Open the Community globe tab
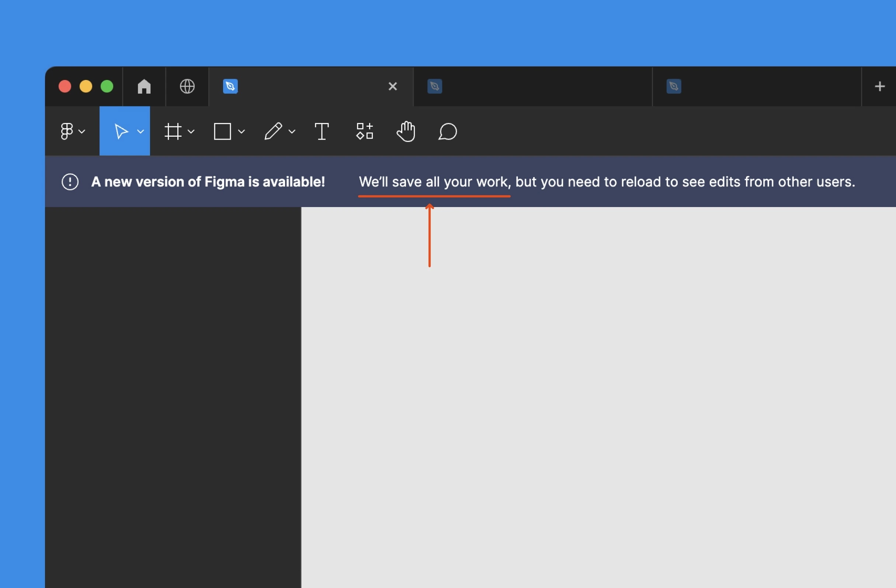The width and height of the screenshot is (896, 588). 187,87
